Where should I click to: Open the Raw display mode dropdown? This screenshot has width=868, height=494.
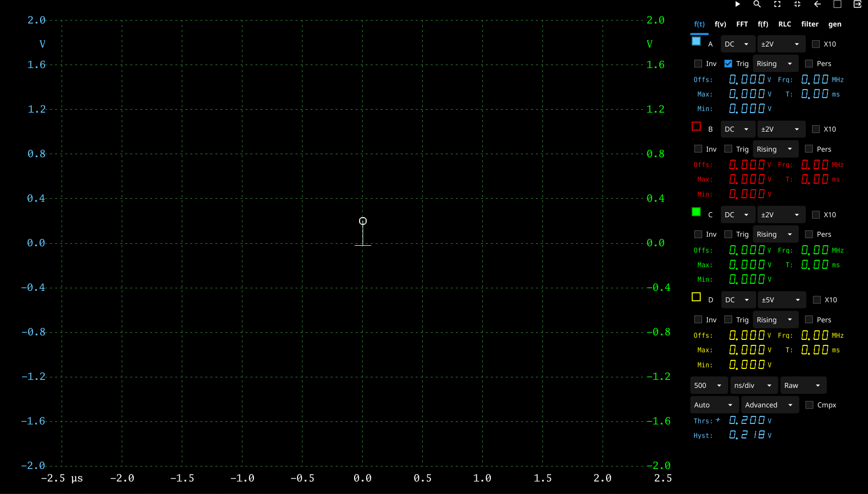tap(803, 385)
